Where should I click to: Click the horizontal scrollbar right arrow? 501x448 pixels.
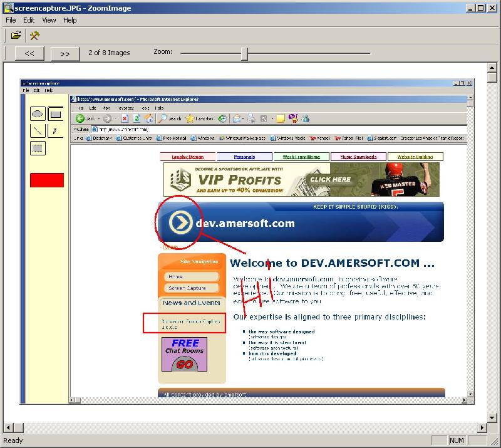[x=482, y=427]
